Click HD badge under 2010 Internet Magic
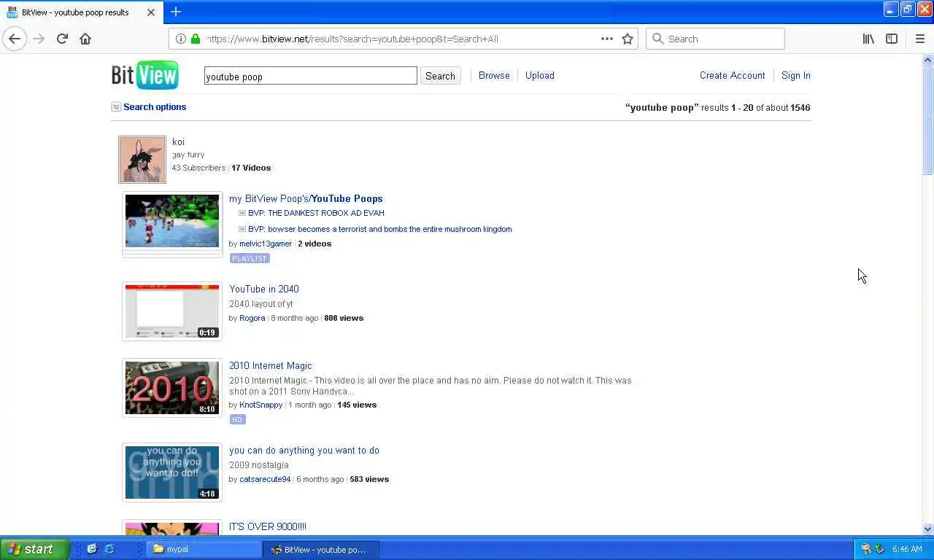Image resolution: width=934 pixels, height=560 pixels. pyautogui.click(x=237, y=419)
